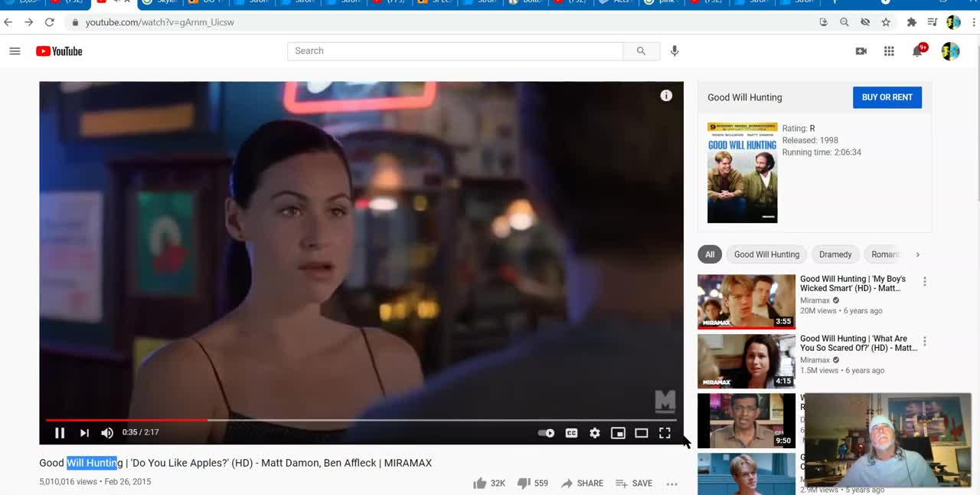Open options menu for 'My Boy's Wicked Smart'

coord(924,281)
